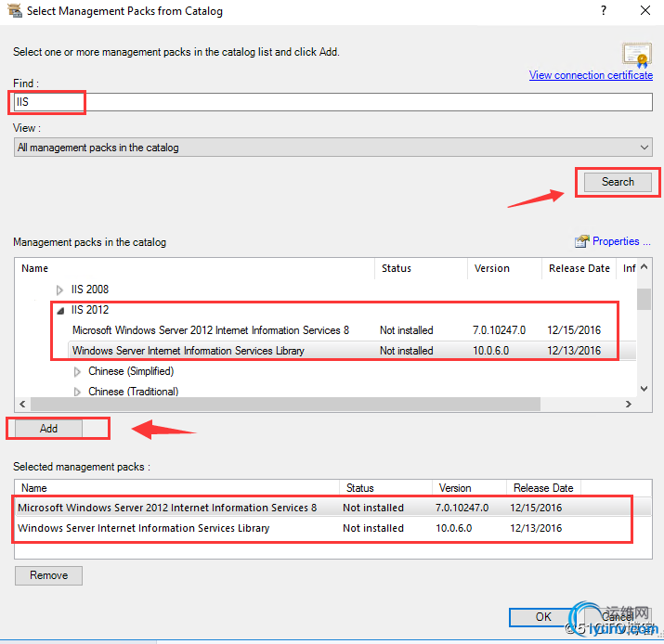Select the IIS 2008 row in the catalog
664x644 pixels.
90,290
